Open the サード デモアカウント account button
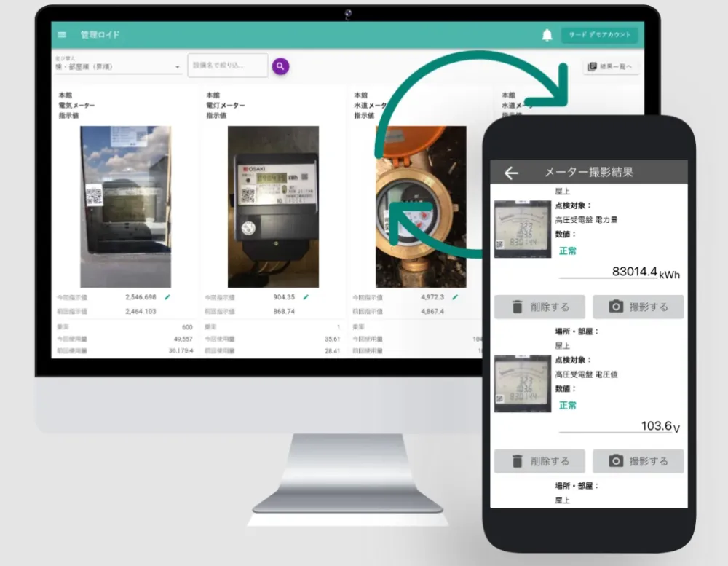Image resolution: width=728 pixels, height=566 pixels. (599, 35)
